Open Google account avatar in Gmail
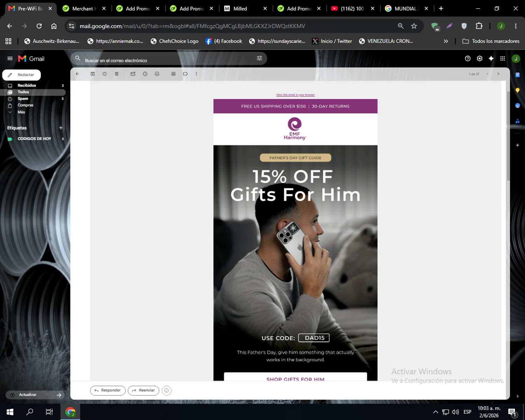This screenshot has width=525, height=420. point(516,58)
